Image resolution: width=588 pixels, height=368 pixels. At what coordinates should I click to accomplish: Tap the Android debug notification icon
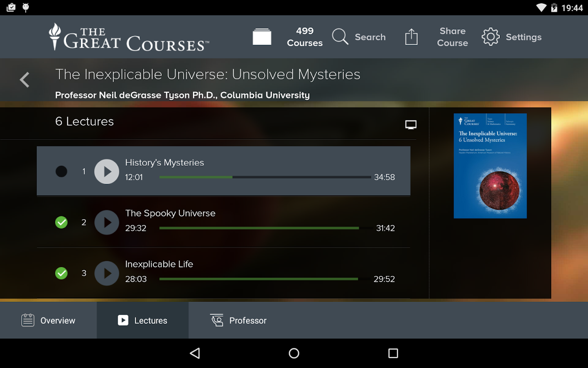point(25,7)
